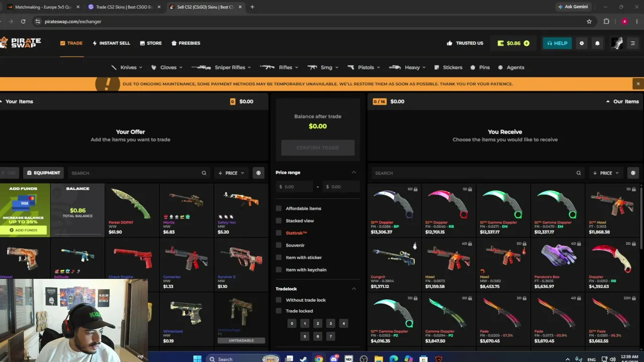Open the settings gear in the header
The height and width of the screenshot is (362, 644).
(x=582, y=43)
